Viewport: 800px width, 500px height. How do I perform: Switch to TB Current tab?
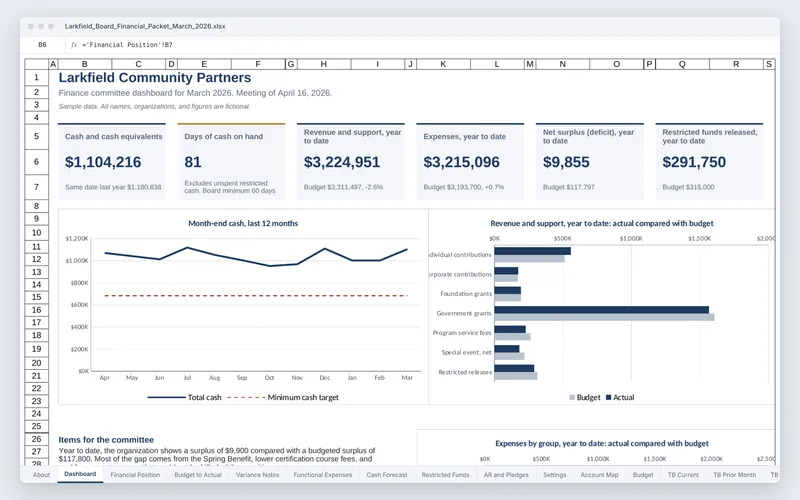tap(683, 474)
